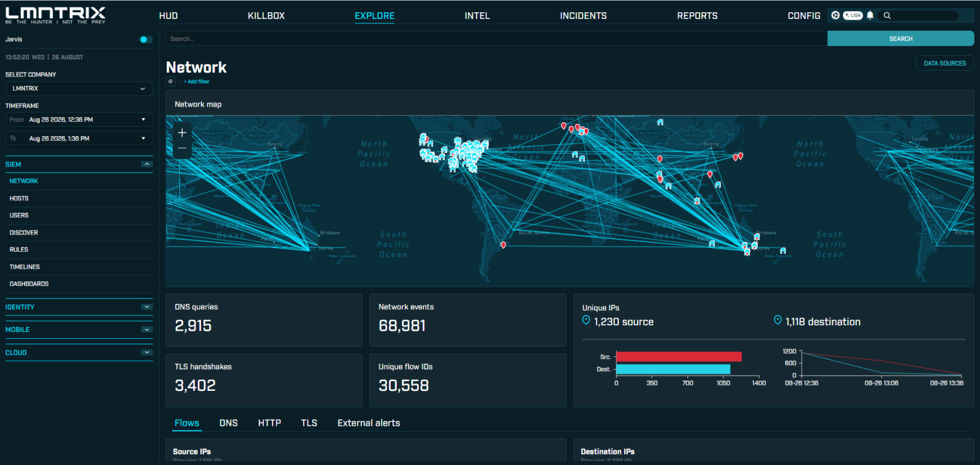Click the cyan Dest. bar in Unique IPs chart
The width and height of the screenshot is (980, 465).
click(x=673, y=369)
